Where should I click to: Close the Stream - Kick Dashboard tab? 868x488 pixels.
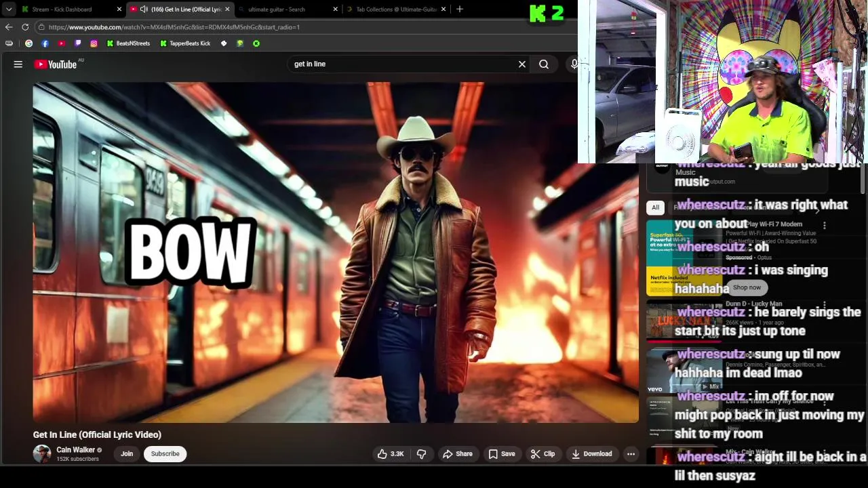[x=119, y=9]
